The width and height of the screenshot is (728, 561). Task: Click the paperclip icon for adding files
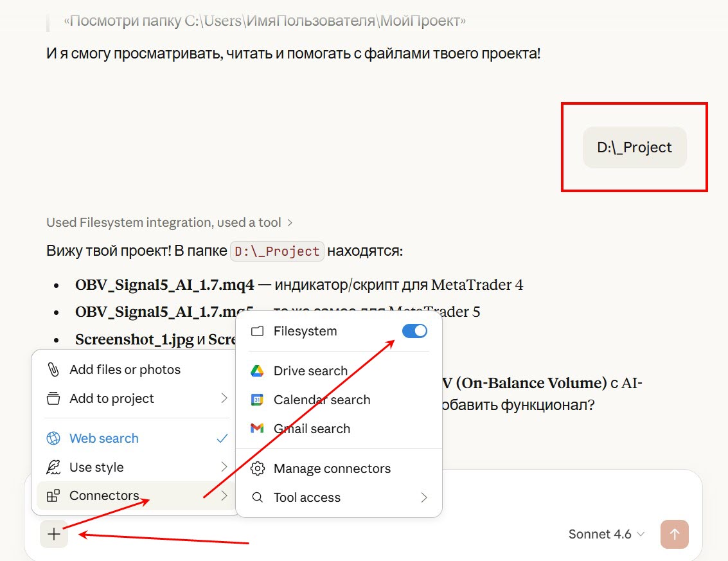pyautogui.click(x=53, y=370)
